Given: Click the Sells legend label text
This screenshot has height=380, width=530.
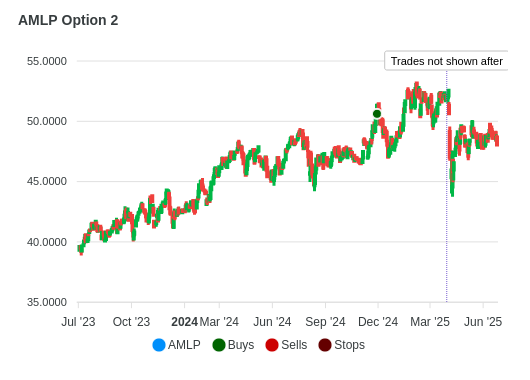Looking at the screenshot, I should coord(294,345).
